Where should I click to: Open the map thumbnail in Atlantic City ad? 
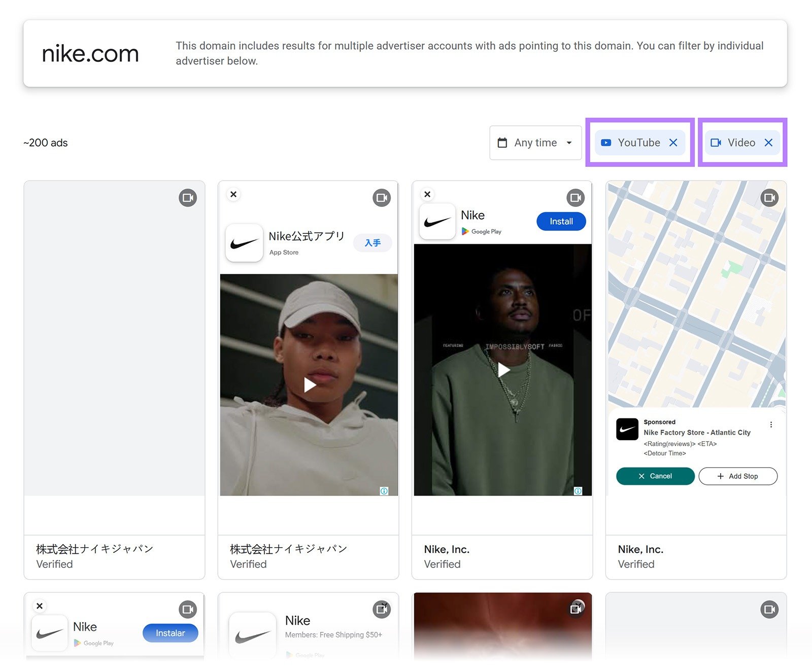pos(696,294)
